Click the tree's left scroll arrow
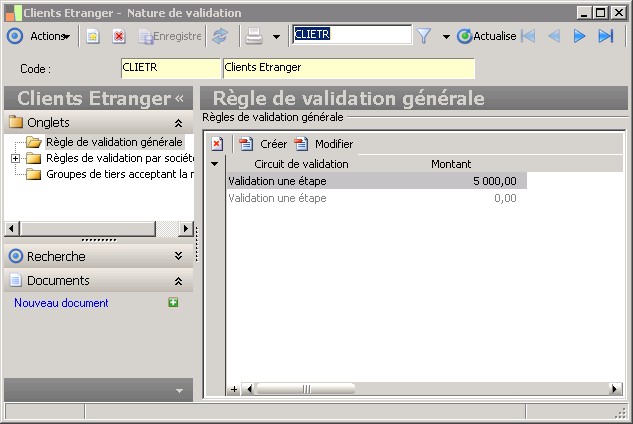 click(12, 229)
